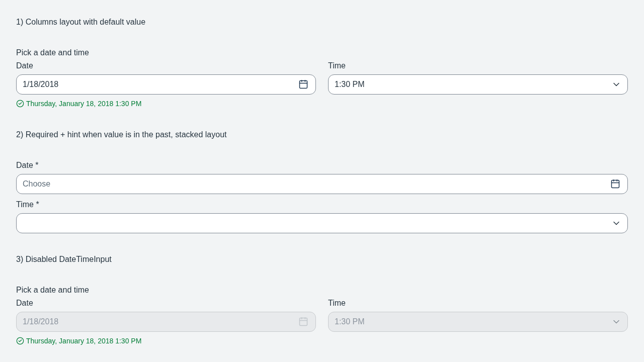This screenshot has width=644, height=362.
Task: Expand the empty required Time dropdown chevron
Action: (616, 223)
